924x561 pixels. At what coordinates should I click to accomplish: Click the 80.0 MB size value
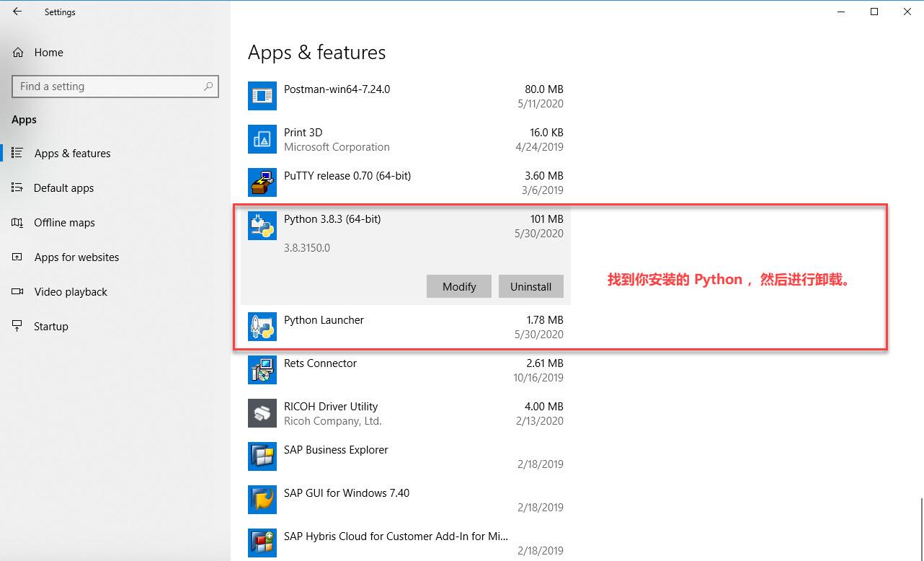pos(544,89)
